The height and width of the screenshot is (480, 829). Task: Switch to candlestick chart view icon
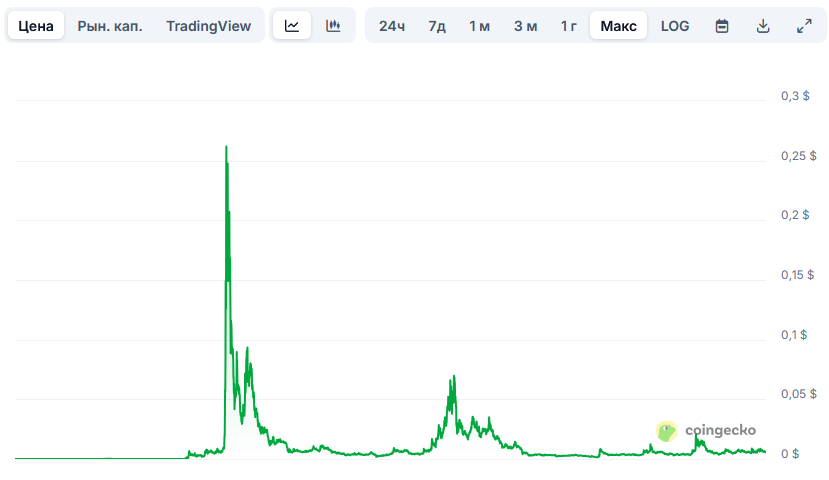point(333,25)
